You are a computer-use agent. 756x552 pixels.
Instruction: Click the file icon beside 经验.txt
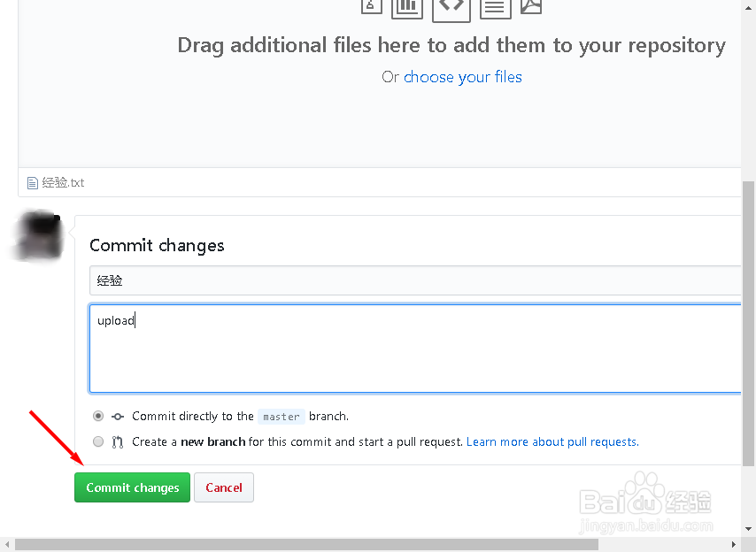(x=33, y=183)
